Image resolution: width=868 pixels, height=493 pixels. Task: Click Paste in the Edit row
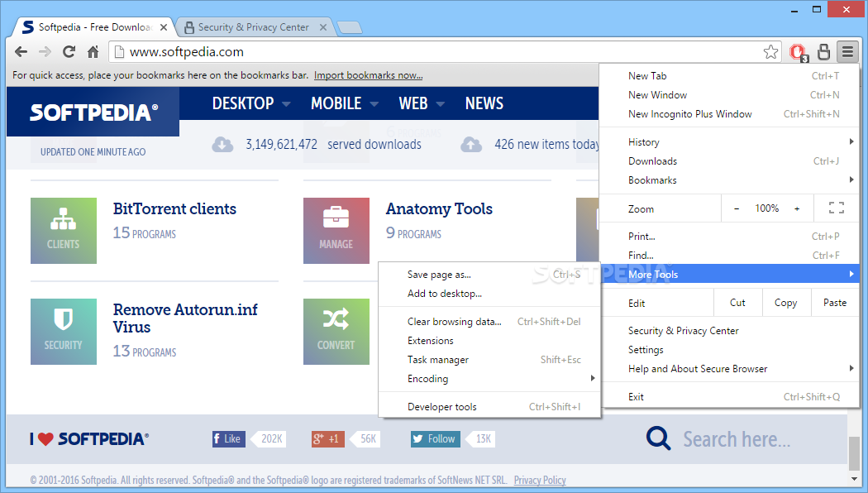point(835,303)
